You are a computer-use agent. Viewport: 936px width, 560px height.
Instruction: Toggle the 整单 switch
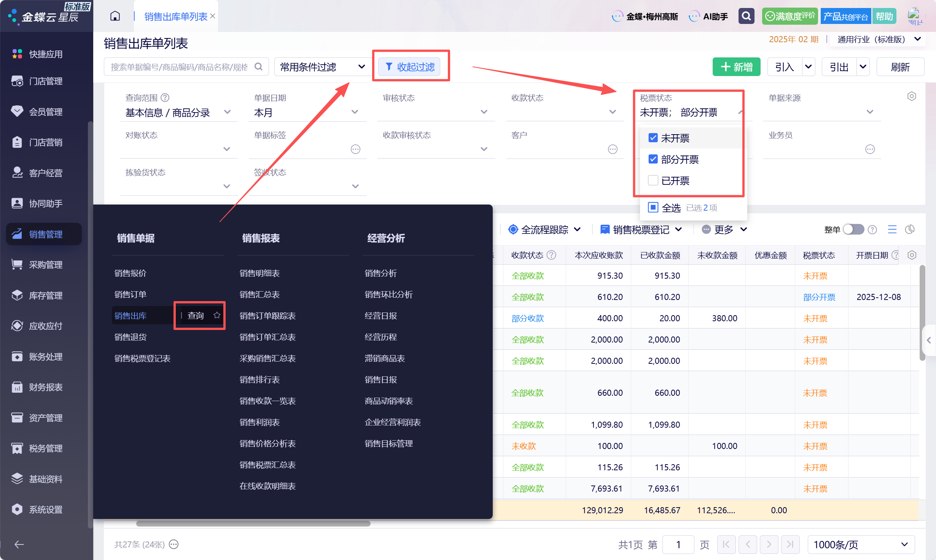pos(853,229)
